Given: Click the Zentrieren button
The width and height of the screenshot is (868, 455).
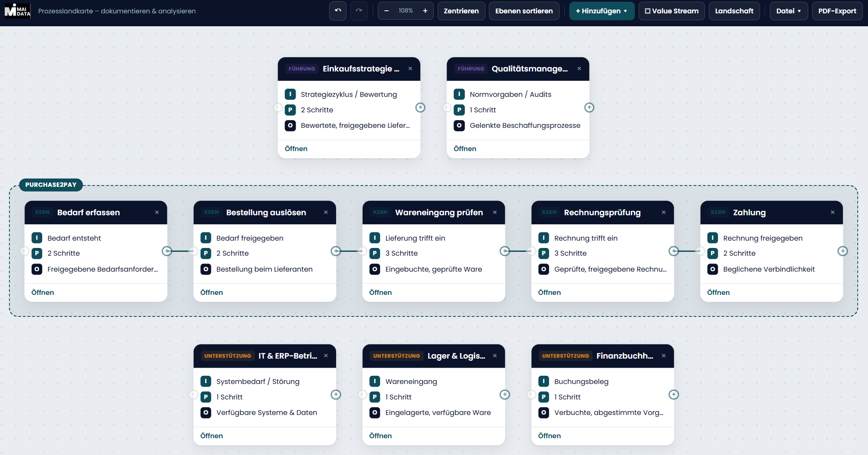Looking at the screenshot, I should pos(461,11).
